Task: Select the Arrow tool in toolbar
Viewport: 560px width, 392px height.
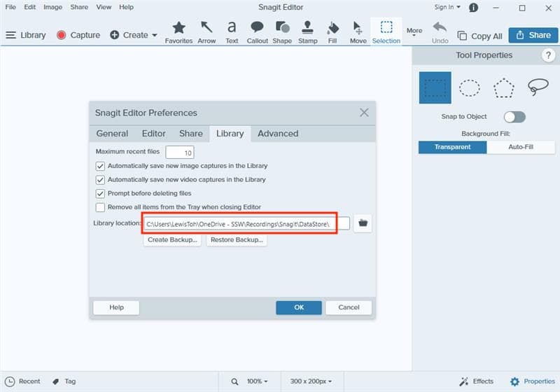Action: pyautogui.click(x=206, y=31)
